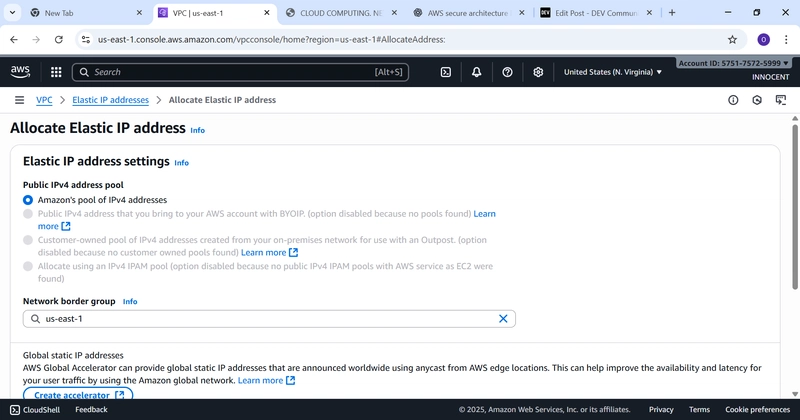
Task: Select Allocate using an IPv4 IPAM pool
Action: coord(28,266)
